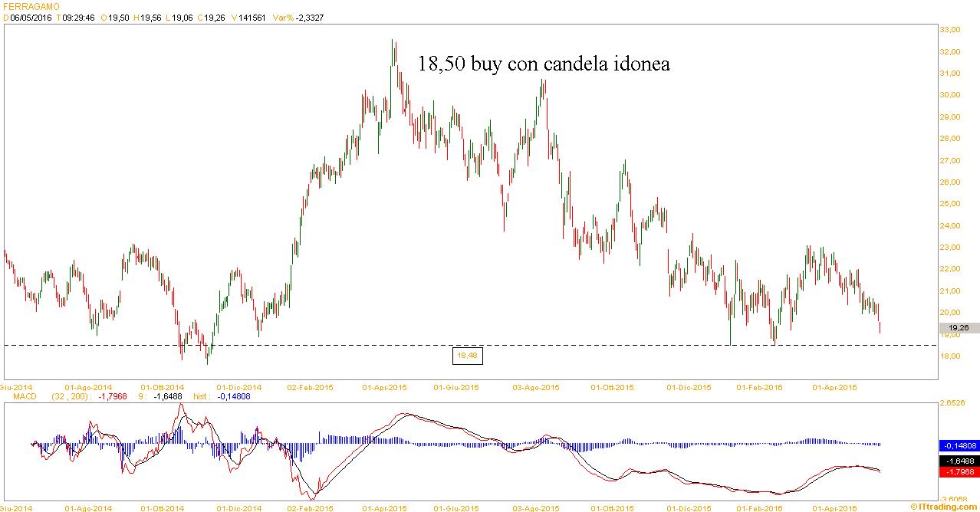
Task: Click the grey 19,26 last price tag on axis
Action: click(x=959, y=327)
